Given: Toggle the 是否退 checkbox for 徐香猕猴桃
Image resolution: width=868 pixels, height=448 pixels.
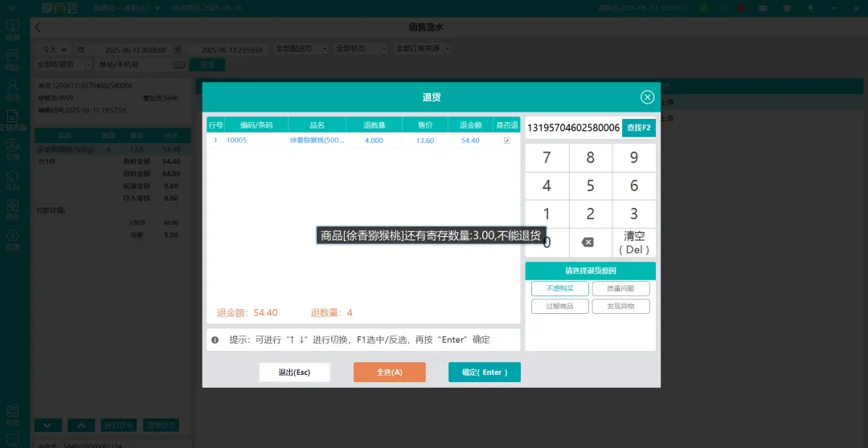Looking at the screenshot, I should pyautogui.click(x=506, y=141).
